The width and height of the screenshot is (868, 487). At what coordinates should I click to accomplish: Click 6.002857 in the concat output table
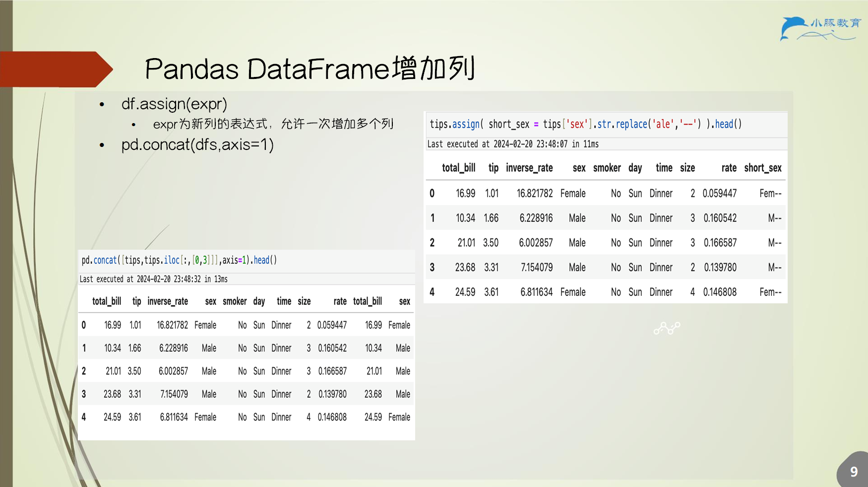[173, 371]
